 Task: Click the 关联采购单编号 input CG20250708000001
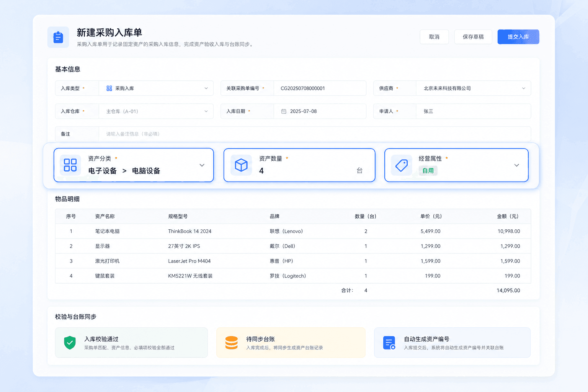[320, 88]
